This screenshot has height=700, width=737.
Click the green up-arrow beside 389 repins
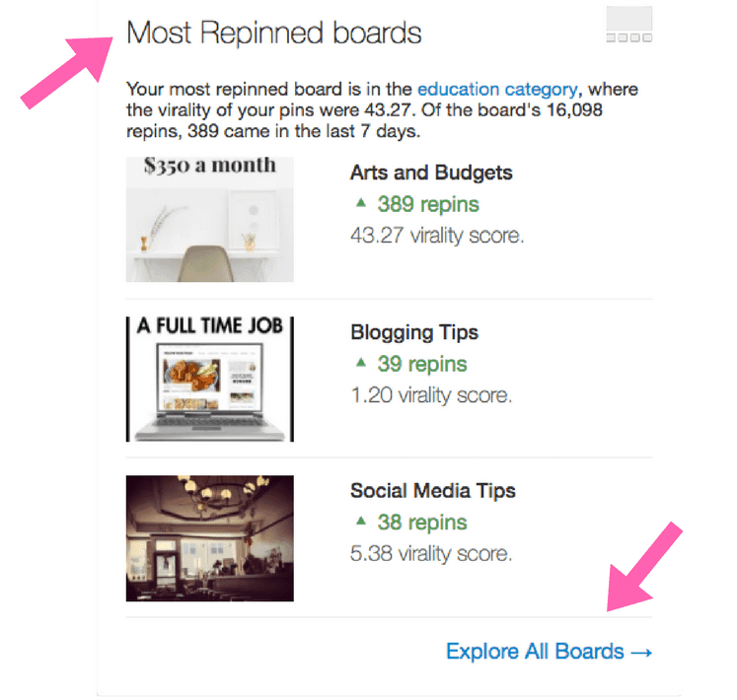(x=360, y=203)
